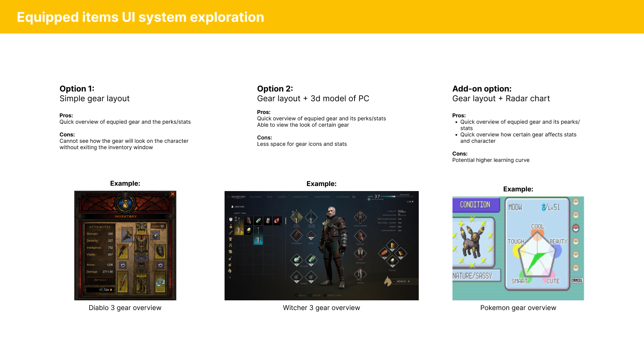This screenshot has width=644, height=362.
Task: Open the Glossary tab in the Witcher menu
Action: pos(343,197)
